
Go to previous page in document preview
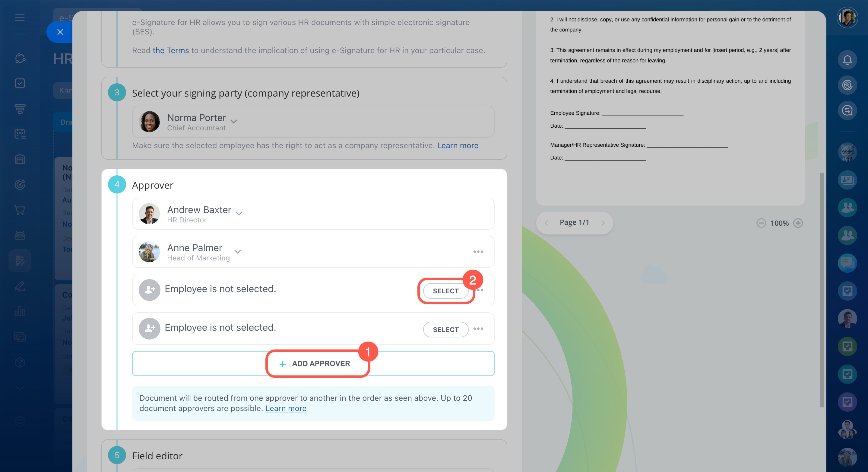[x=546, y=223]
